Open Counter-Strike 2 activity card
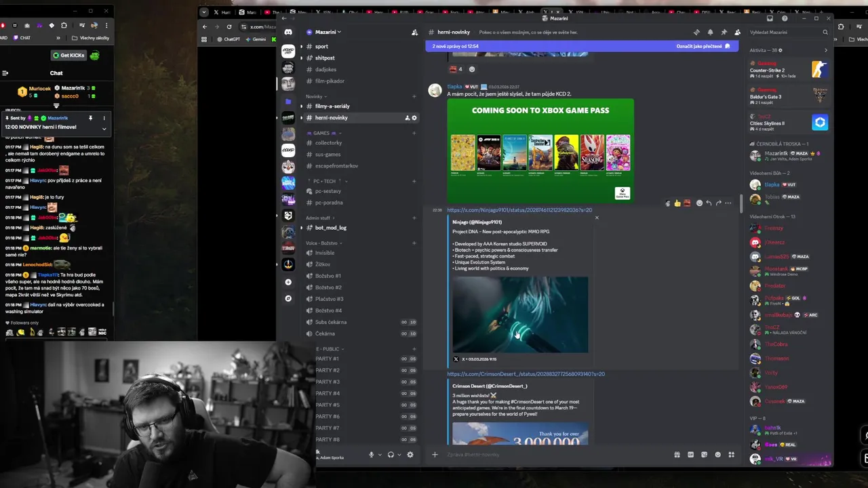This screenshot has height=488, width=868. [x=789, y=68]
